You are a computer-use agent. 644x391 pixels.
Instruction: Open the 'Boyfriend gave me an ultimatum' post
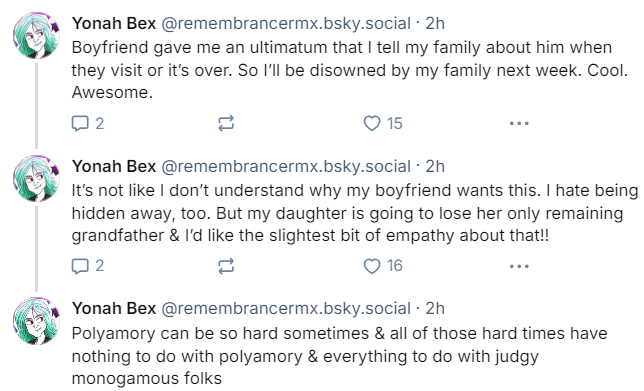(350, 70)
